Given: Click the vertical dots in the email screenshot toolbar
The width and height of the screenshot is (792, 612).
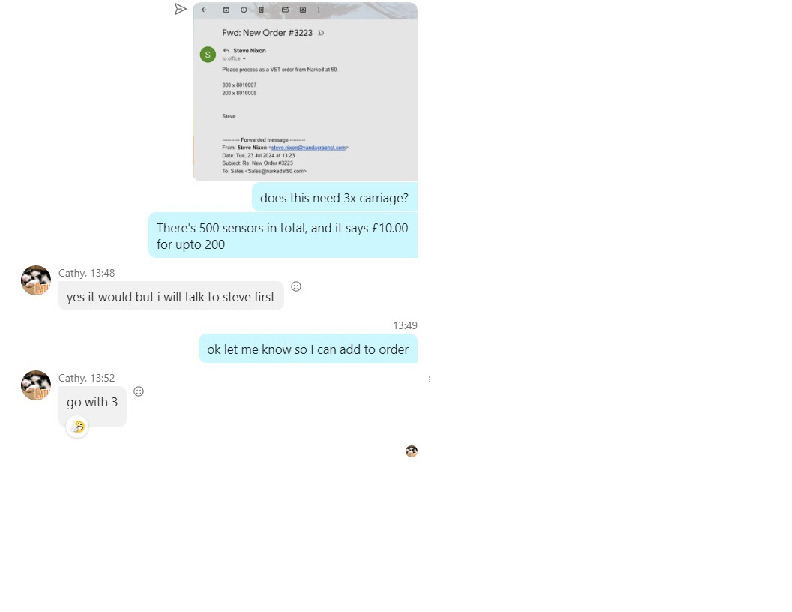Looking at the screenshot, I should coord(318,10).
